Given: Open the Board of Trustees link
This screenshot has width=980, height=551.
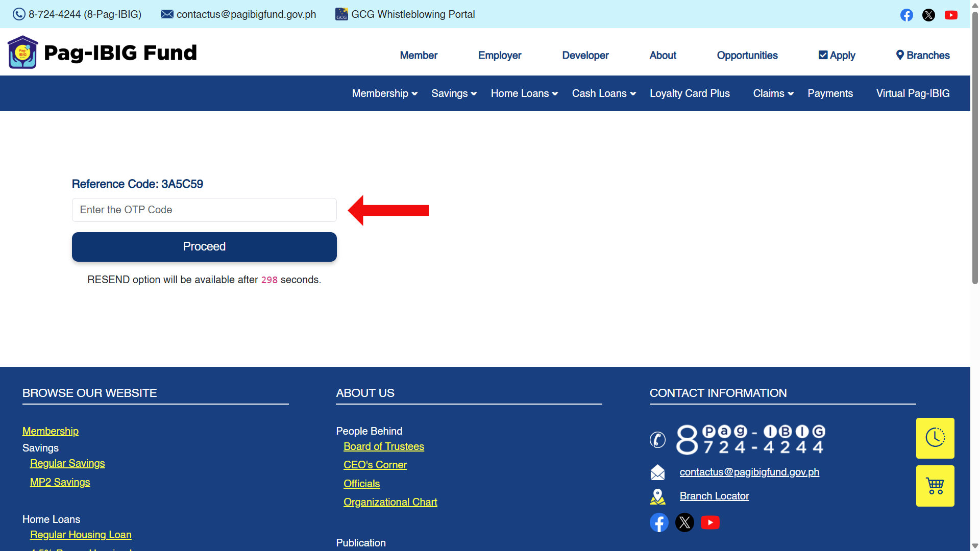Looking at the screenshot, I should click(384, 446).
